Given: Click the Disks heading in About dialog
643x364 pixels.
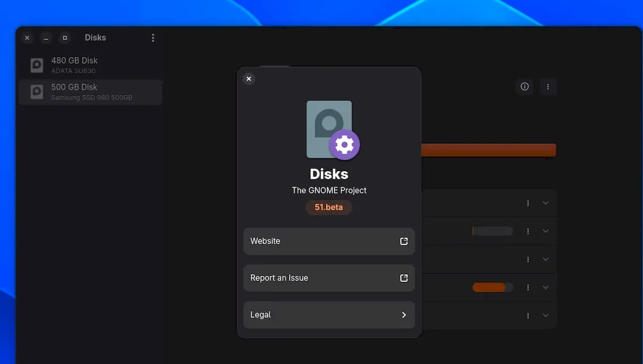Looking at the screenshot, I should coord(329,174).
